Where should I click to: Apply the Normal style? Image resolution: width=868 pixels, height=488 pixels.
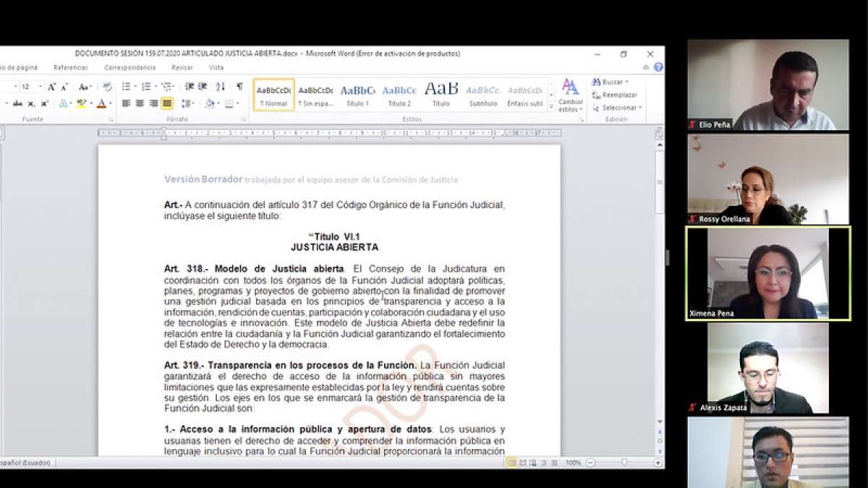274,95
